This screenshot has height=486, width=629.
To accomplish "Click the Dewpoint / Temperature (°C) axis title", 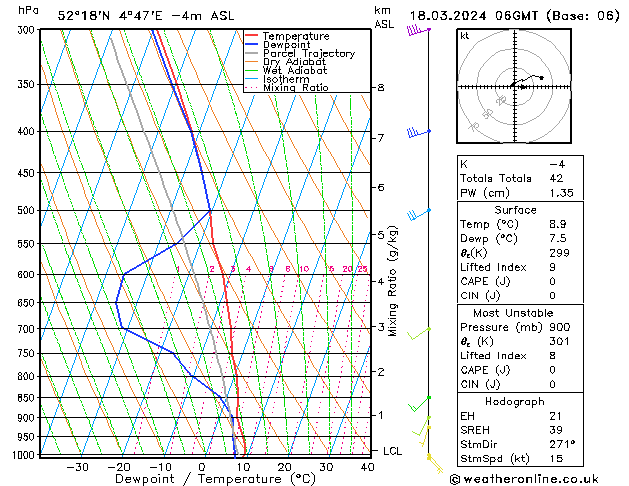I will coord(215,479).
